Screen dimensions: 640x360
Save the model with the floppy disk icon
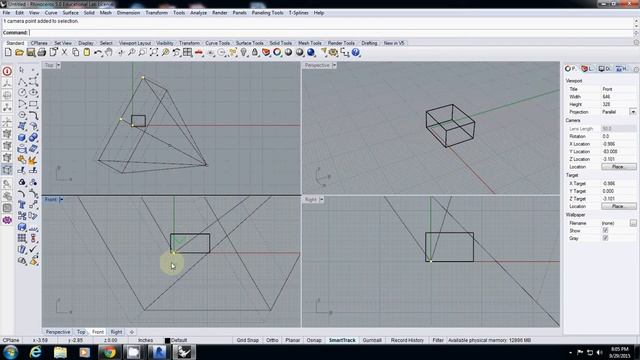pos(31,52)
